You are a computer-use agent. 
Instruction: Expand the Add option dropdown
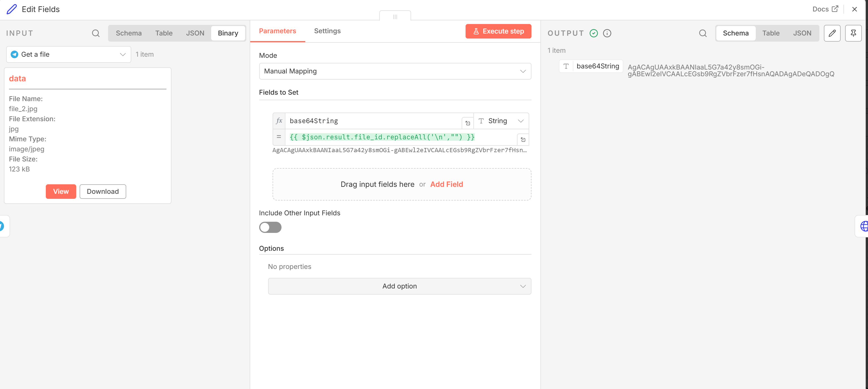[399, 286]
